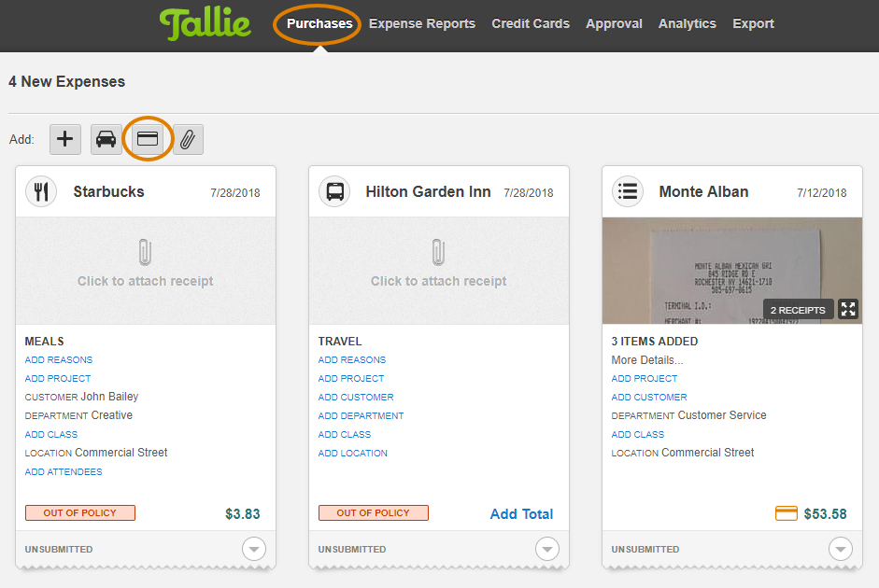Add a mileage expense with car icon
The width and height of the screenshot is (879, 588).
point(106,139)
